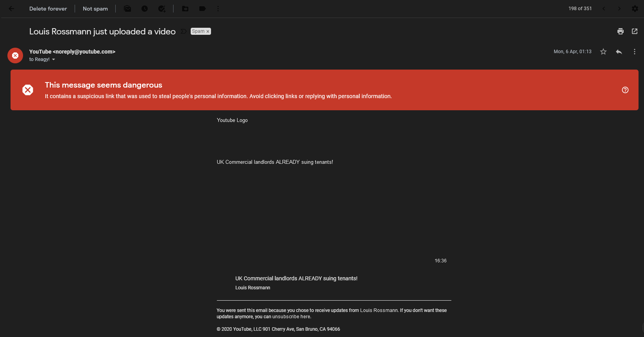Star this message
644x337 pixels.
click(603, 52)
